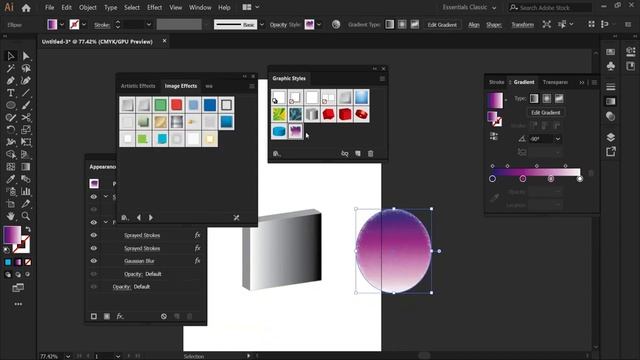
Task: Select Linear gradient in control bar
Action: point(389,24)
